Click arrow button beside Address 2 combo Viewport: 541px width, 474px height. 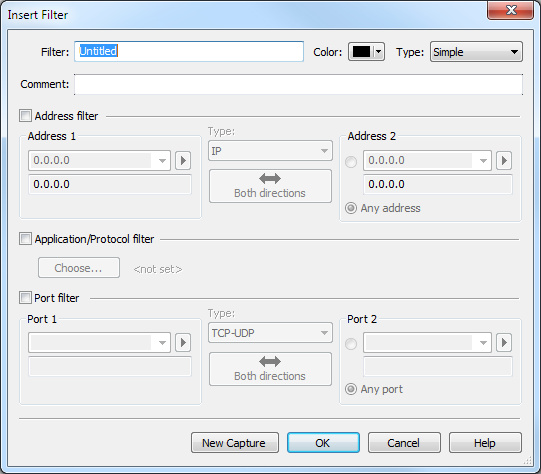[504, 160]
